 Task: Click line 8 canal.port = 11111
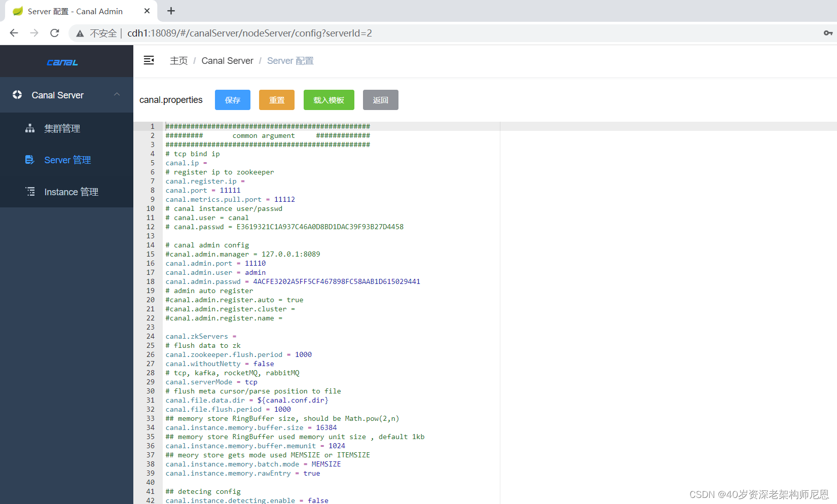pyautogui.click(x=203, y=190)
